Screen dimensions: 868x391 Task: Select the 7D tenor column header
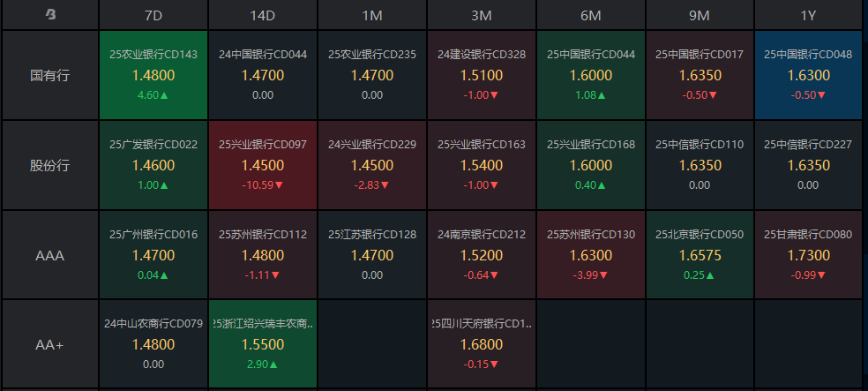pos(153,15)
